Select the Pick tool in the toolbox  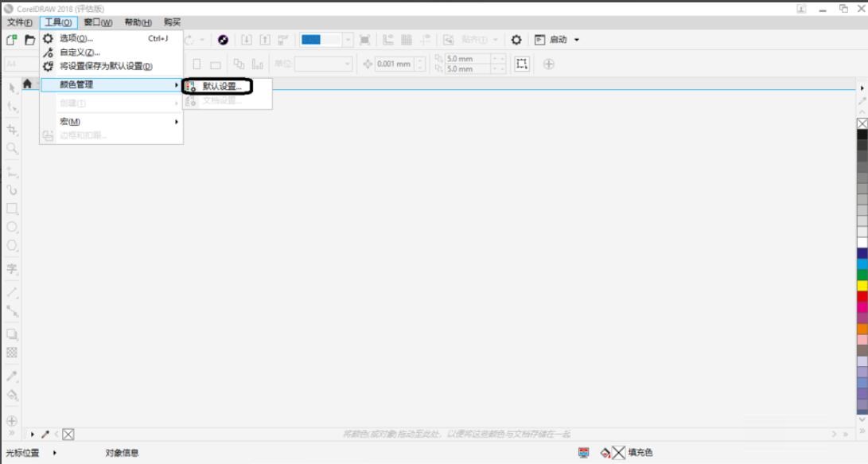tap(12, 88)
